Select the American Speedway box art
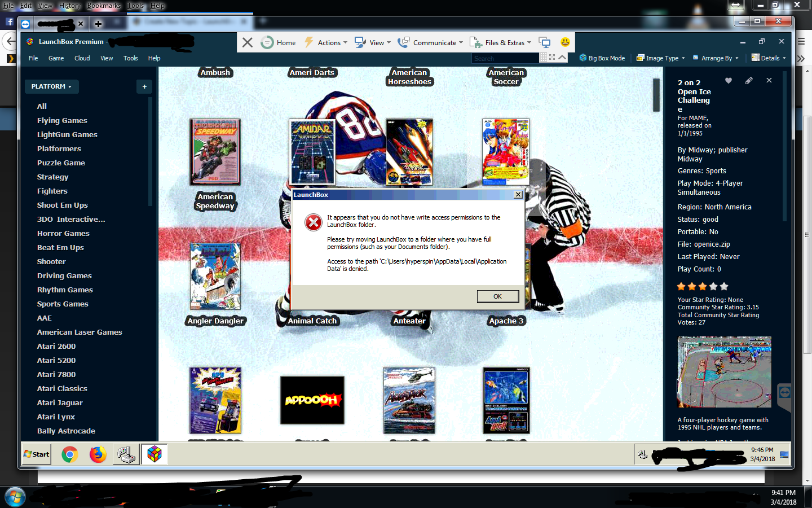812x508 pixels. coord(215,152)
